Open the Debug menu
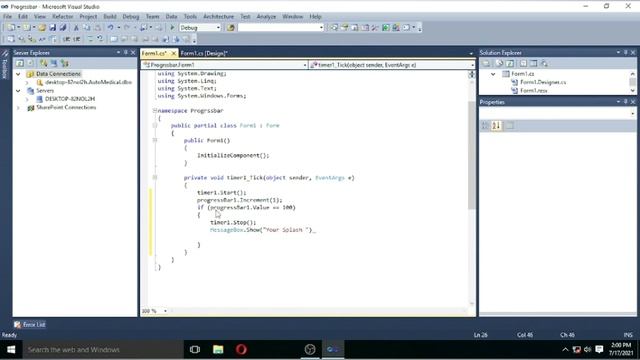Screen dimensions: 640x360 point(131,16)
